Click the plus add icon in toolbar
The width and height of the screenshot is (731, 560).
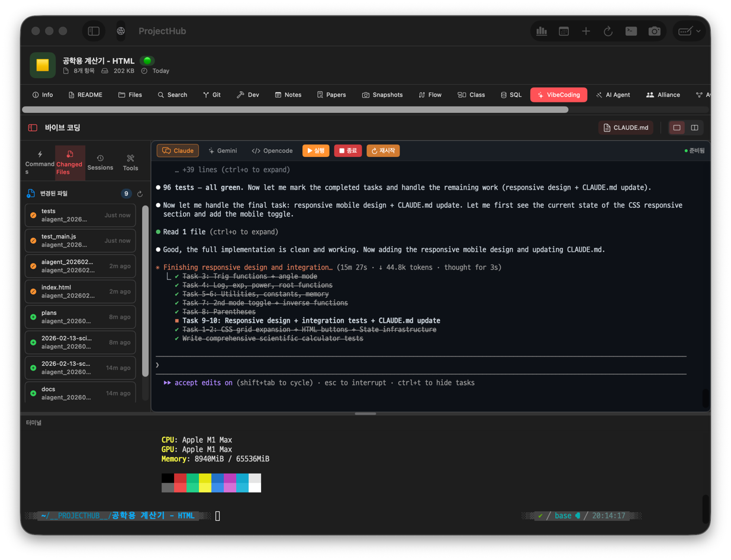585,31
